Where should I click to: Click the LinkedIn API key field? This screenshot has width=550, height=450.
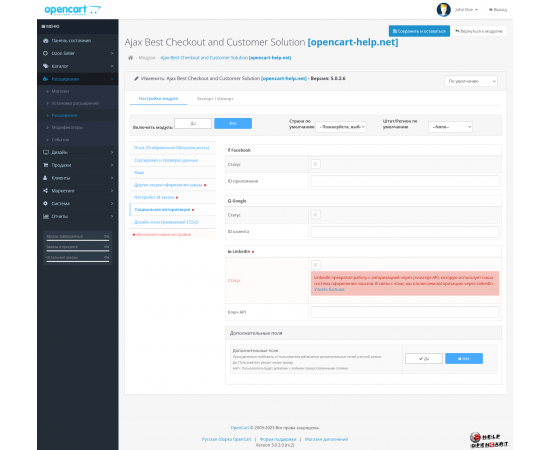click(405, 312)
